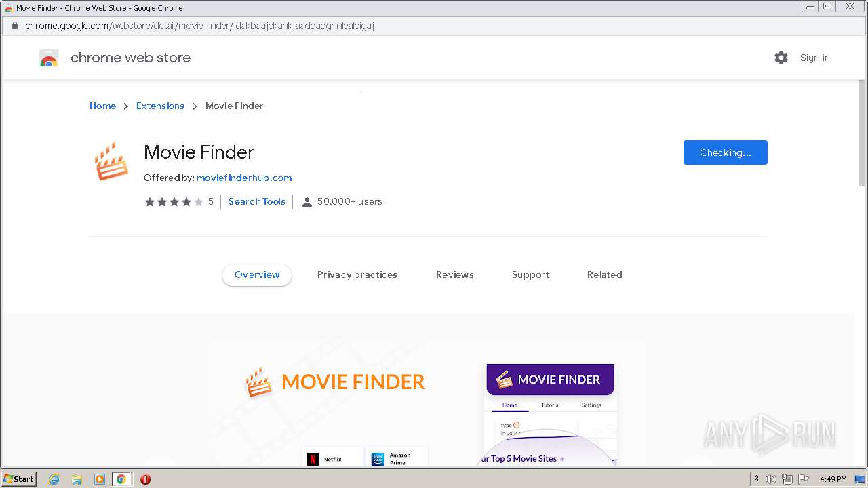The width and height of the screenshot is (868, 488).
Task: Click the Movie Finder preview screenshot
Action: pyautogui.click(x=428, y=403)
